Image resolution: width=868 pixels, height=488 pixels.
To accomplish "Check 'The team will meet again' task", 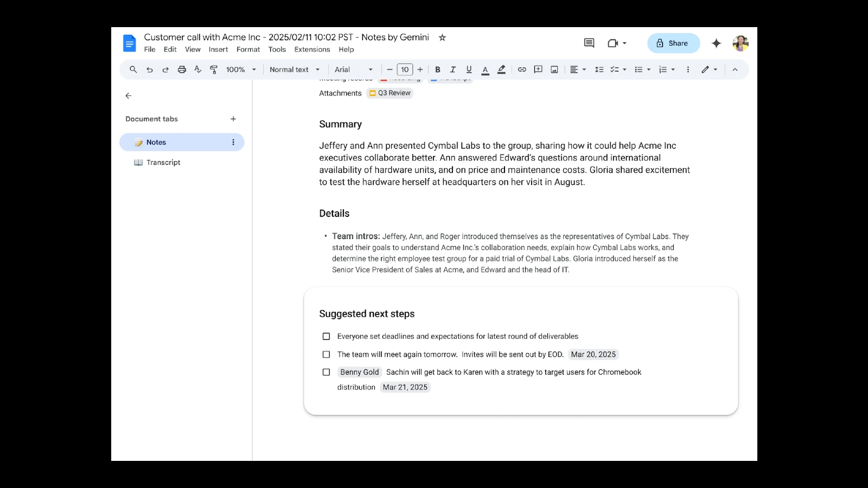I will tap(326, 354).
